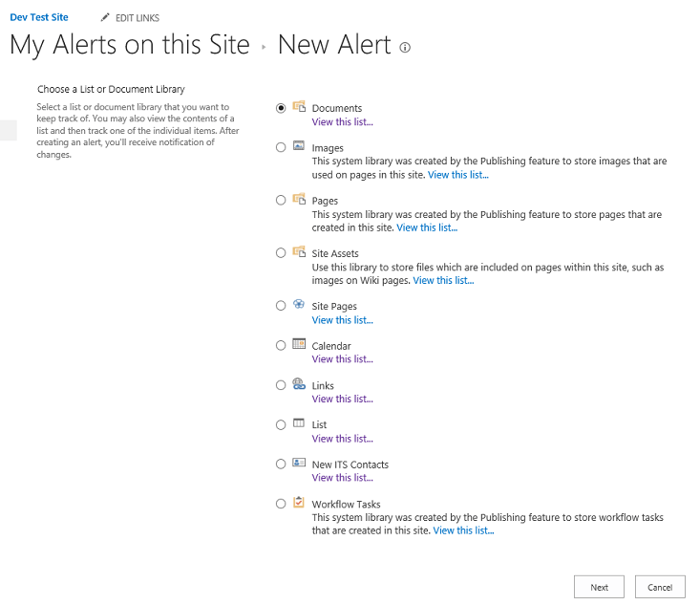Screen dimensions: 700x605
Task: Open View this list under Documents
Action: coord(342,121)
